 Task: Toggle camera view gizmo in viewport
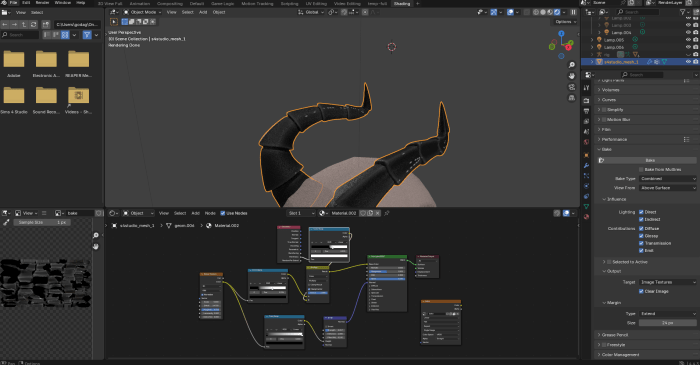tap(571, 87)
